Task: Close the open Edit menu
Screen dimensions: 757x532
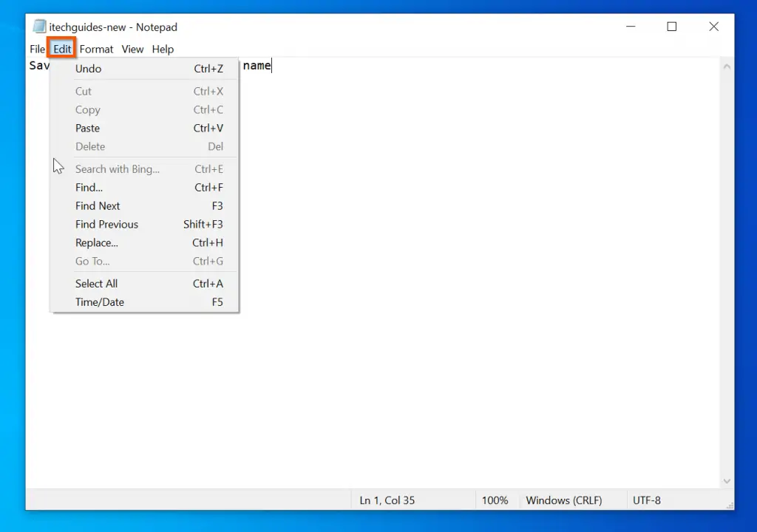Action: coord(62,50)
